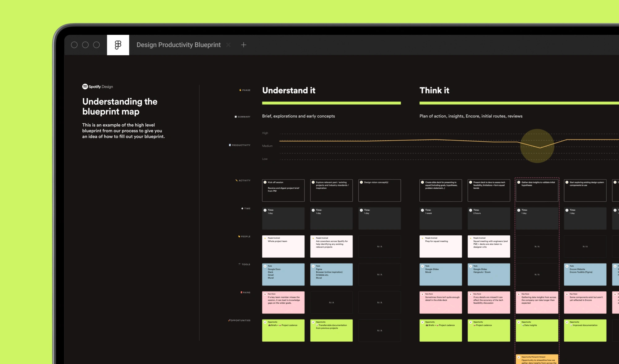Click pain point icon on slide deck detail card
Viewport: 619px width, 364px height.
click(422, 294)
